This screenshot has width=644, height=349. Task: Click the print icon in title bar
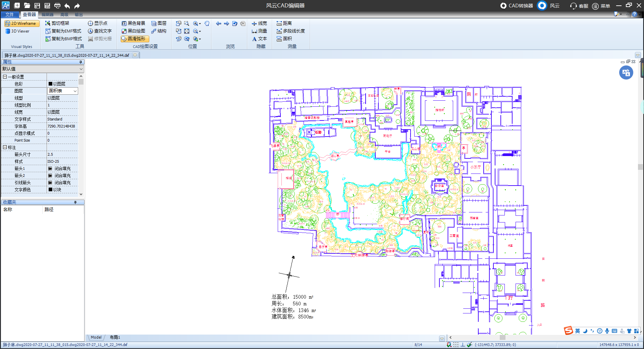tap(57, 6)
